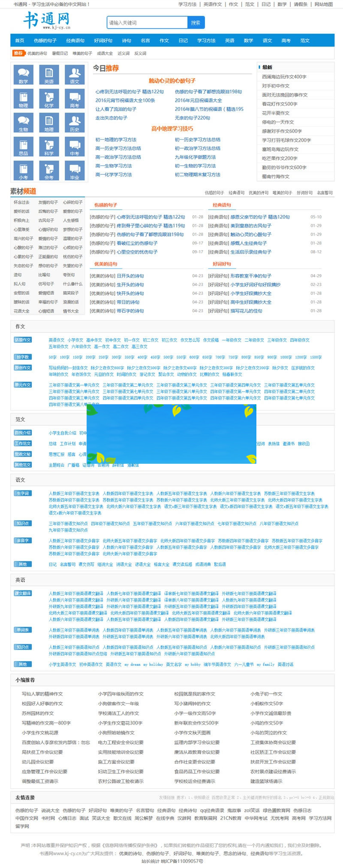343x868 pixels.
Task: Click the 书通网 site logo
Action: (46, 21)
